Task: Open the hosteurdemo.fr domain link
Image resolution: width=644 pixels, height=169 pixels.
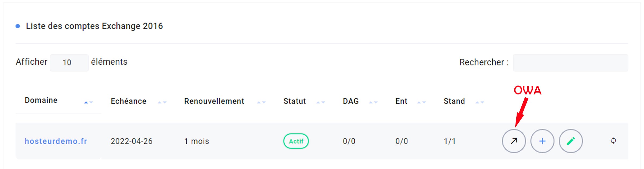Action: point(56,141)
